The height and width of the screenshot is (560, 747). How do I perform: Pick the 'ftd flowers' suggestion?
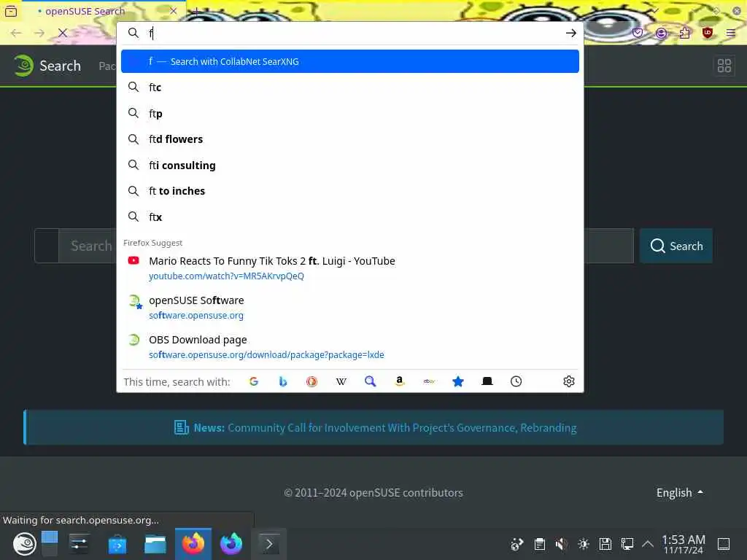click(349, 139)
